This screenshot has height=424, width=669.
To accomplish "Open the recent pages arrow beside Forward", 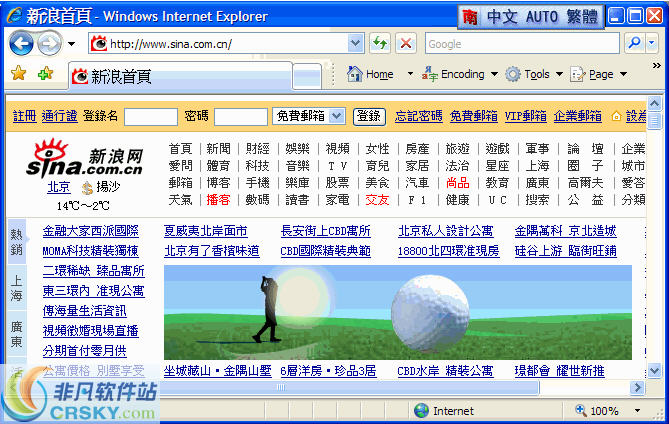I will click(x=72, y=44).
